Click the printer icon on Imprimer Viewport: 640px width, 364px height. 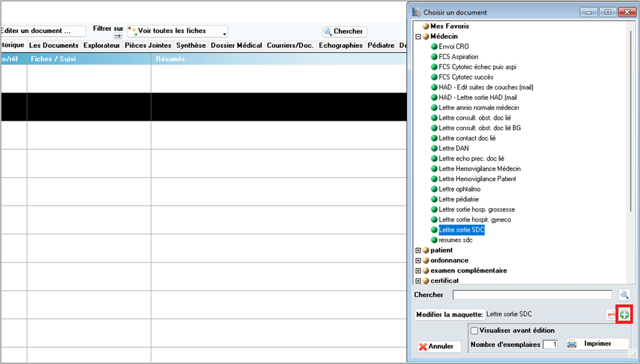[572, 344]
